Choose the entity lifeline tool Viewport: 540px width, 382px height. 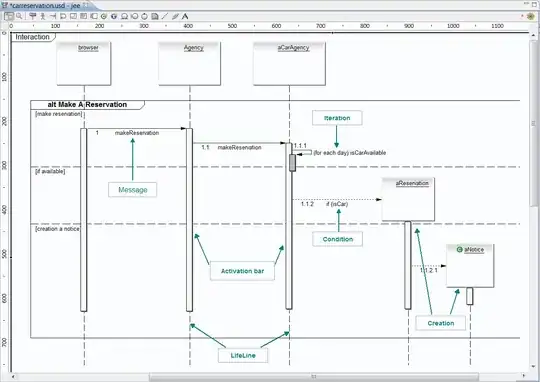[124, 16]
